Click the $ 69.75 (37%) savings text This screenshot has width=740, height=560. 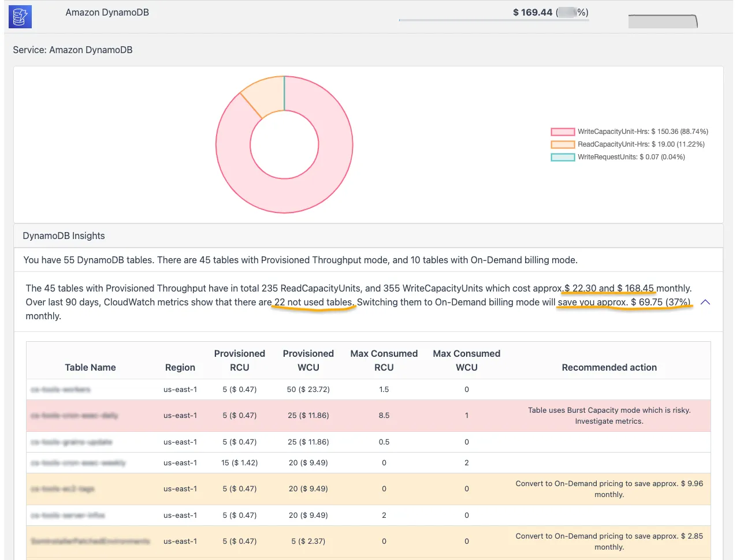tap(660, 302)
